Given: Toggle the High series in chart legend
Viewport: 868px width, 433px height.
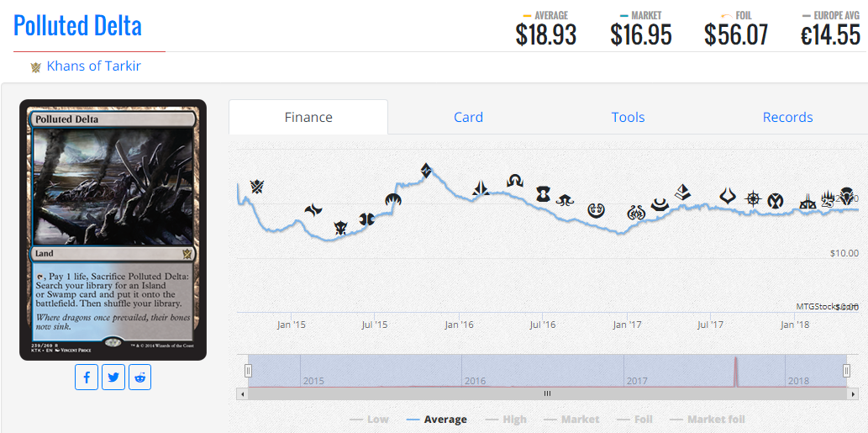Looking at the screenshot, I should point(506,420).
